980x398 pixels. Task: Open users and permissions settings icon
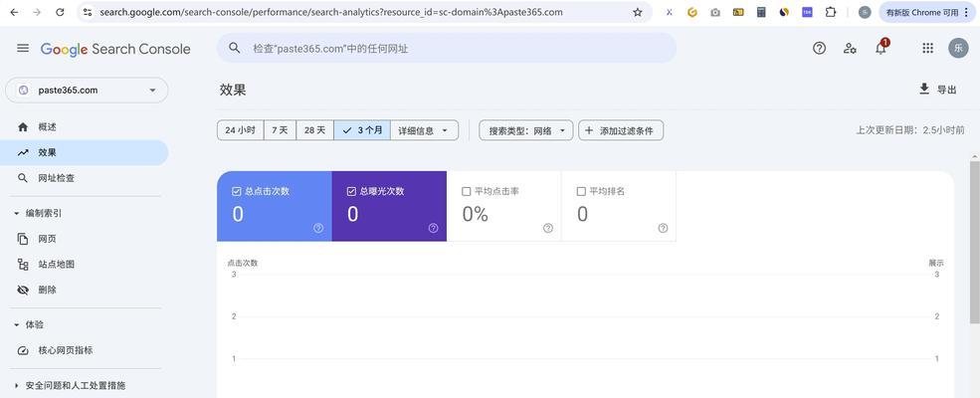click(850, 48)
